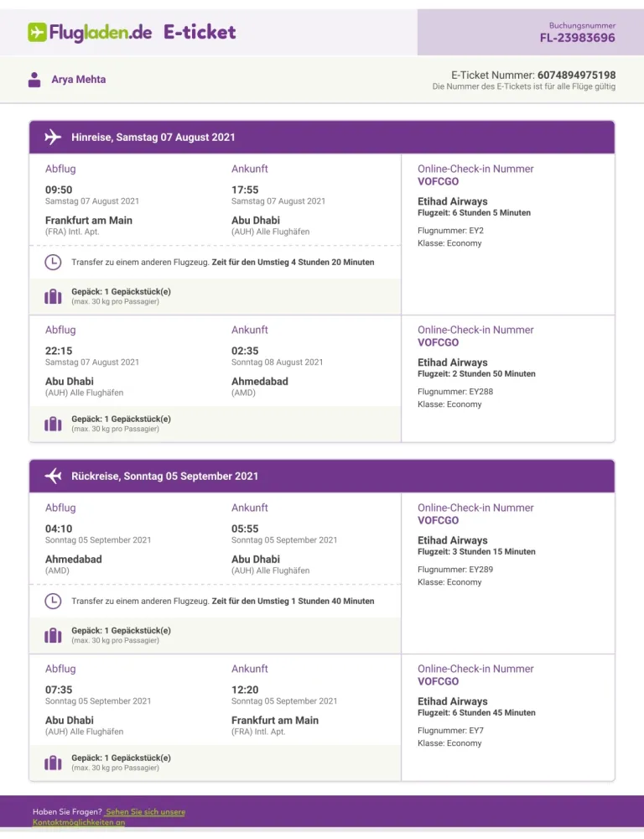Viewport: 644px width, 839px height.
Task: Click the passenger icon beside Arya Mehta
Action: pos(34,80)
